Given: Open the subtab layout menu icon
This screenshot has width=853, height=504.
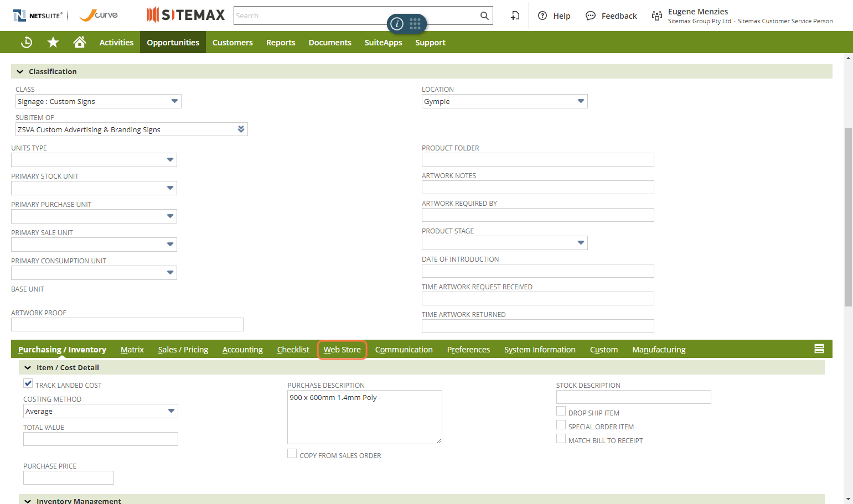Looking at the screenshot, I should 819,349.
